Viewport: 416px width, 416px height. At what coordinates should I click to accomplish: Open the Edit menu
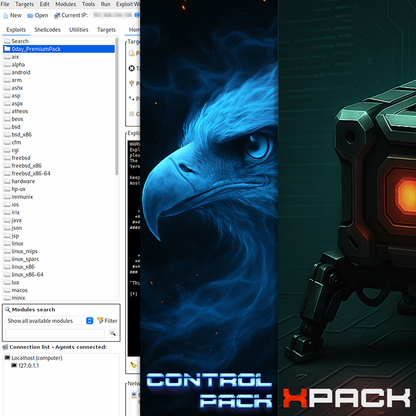pos(44,4)
